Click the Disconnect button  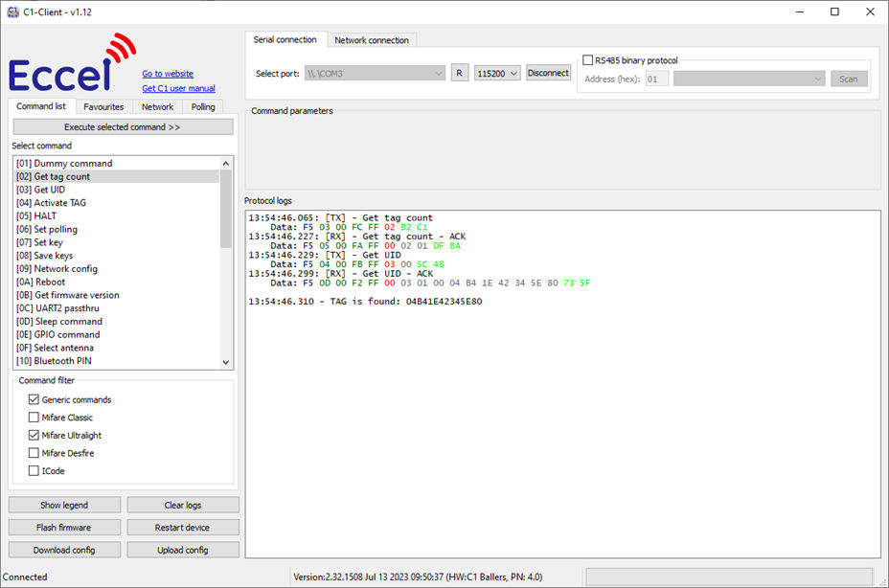coord(548,73)
